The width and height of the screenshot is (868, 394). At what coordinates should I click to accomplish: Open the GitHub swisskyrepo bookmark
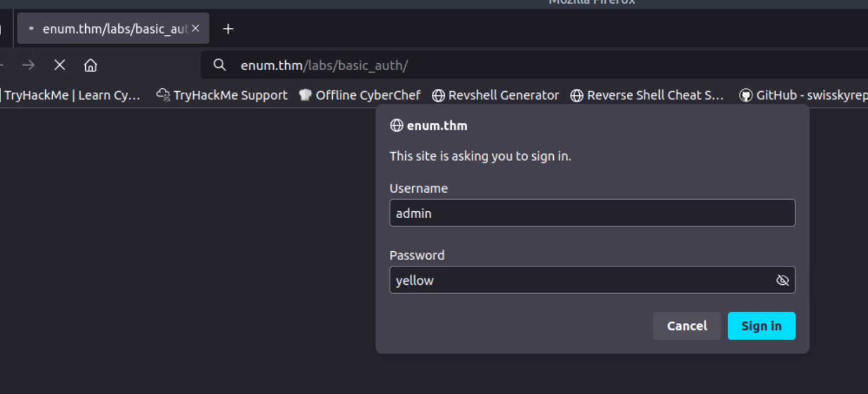803,95
